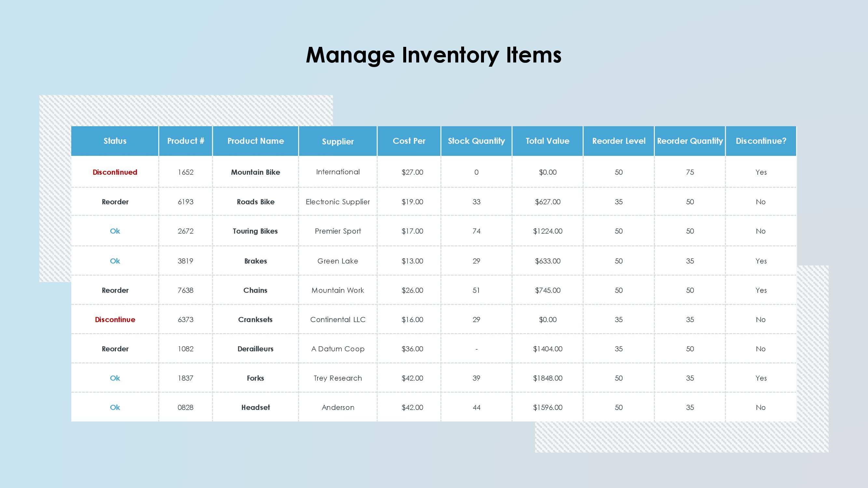The image size is (868, 488).
Task: Select the Mountain Bike product name
Action: (255, 172)
